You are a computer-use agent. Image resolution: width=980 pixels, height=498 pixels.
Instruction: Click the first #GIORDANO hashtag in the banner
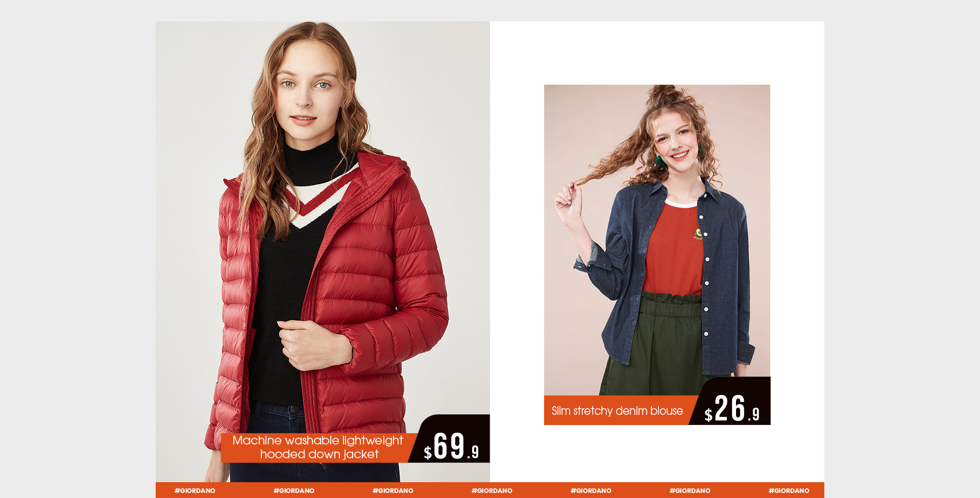(x=195, y=490)
